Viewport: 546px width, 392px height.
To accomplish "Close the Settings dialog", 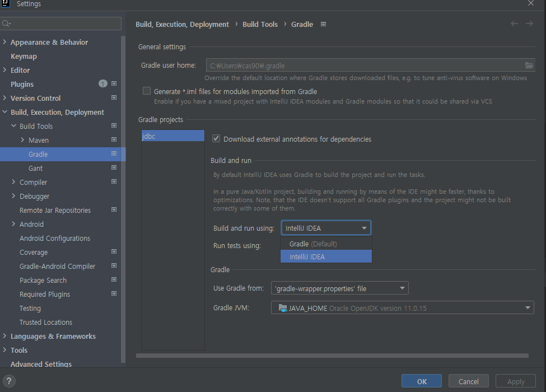I will 531,3.
